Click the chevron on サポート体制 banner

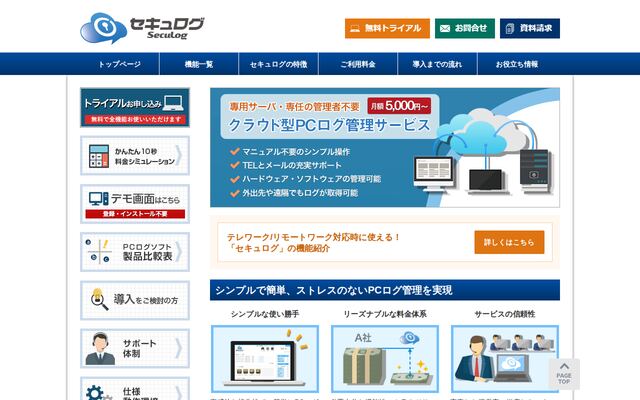tap(178, 348)
